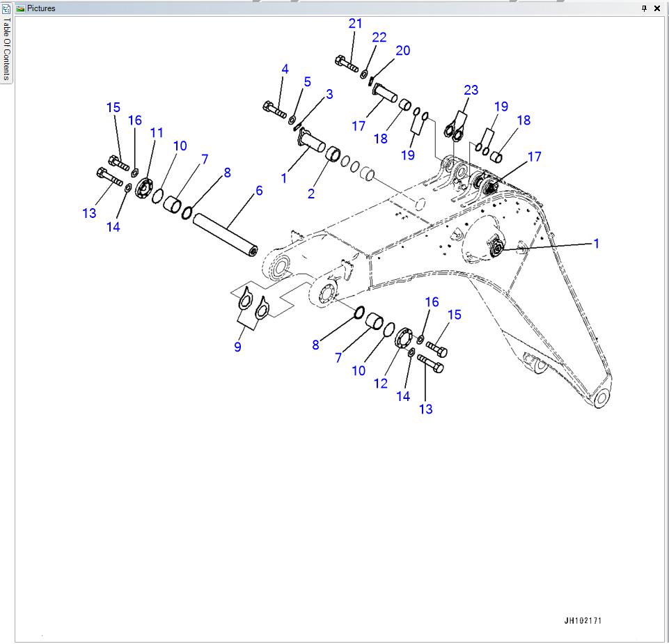Open the Table Of Contents side tab
The image size is (669, 644).
click(x=6, y=43)
